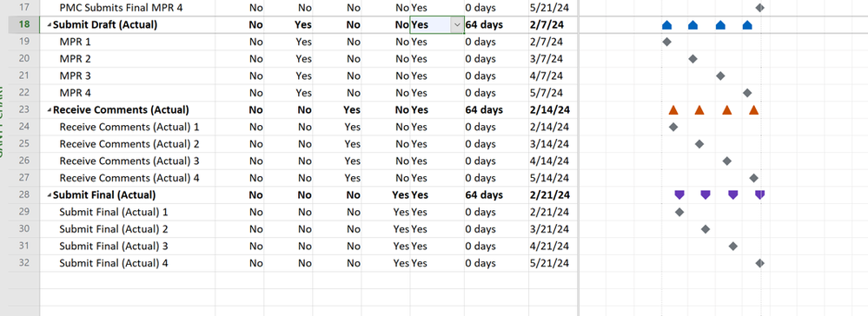Screen dimensions: 868x316
Task: Select the second blue pentagon marker in Submit Draft row
Action: pos(692,25)
